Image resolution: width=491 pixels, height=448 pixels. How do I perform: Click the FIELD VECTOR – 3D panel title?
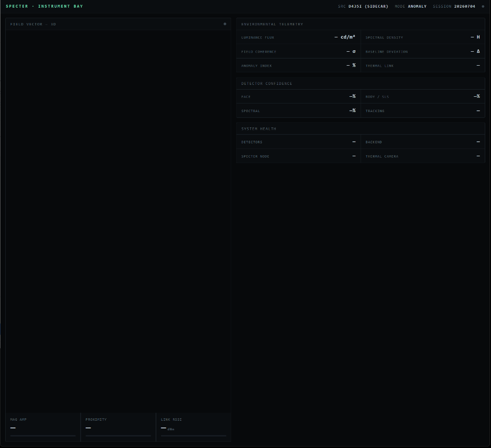click(33, 24)
